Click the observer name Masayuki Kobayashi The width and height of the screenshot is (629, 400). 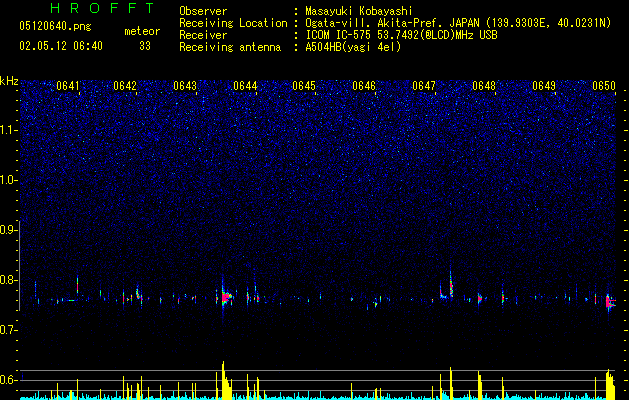[x=359, y=11]
